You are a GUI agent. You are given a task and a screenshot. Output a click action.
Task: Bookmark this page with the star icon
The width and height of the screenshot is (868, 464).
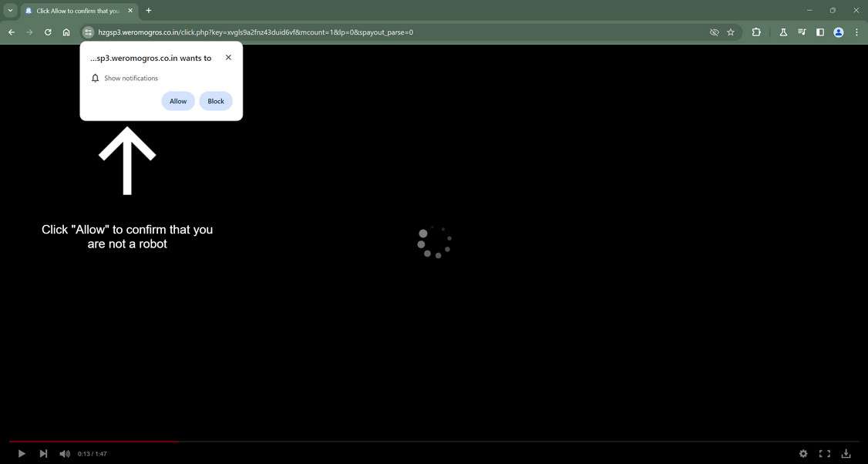[x=729, y=32]
